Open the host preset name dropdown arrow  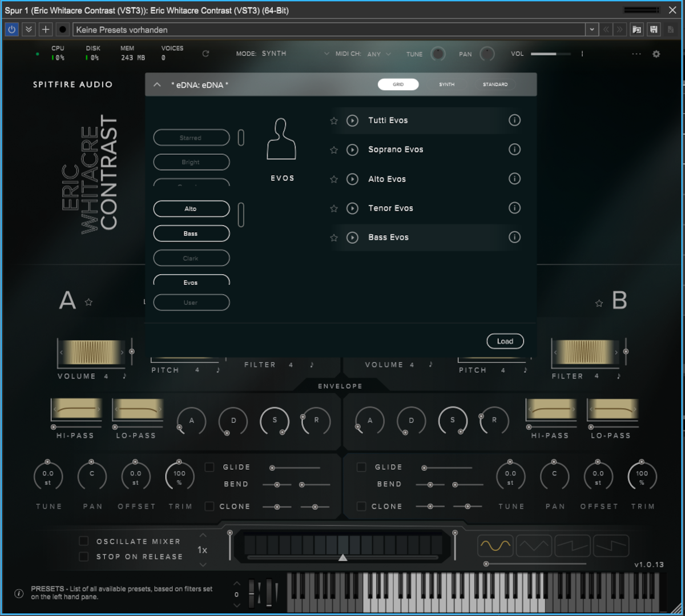click(x=592, y=30)
